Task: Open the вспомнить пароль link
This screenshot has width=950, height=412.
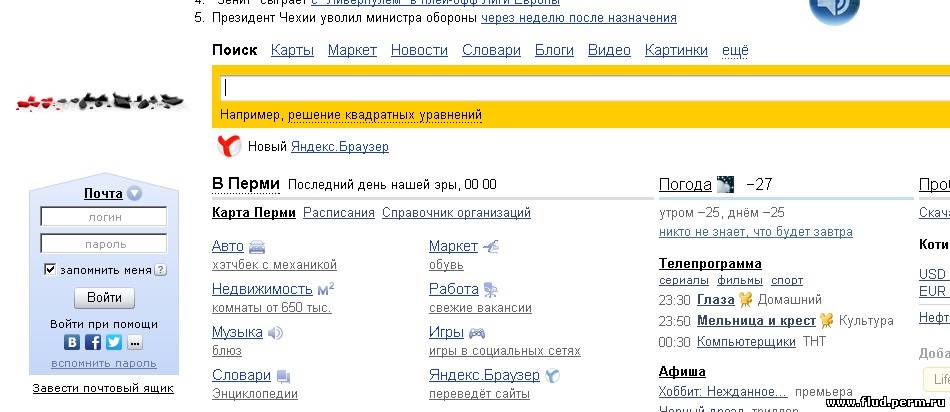Action: [104, 363]
